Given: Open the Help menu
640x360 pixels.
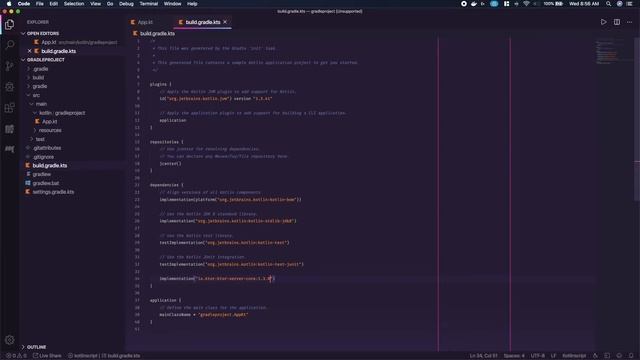Looking at the screenshot, I should pyautogui.click(x=192, y=4).
